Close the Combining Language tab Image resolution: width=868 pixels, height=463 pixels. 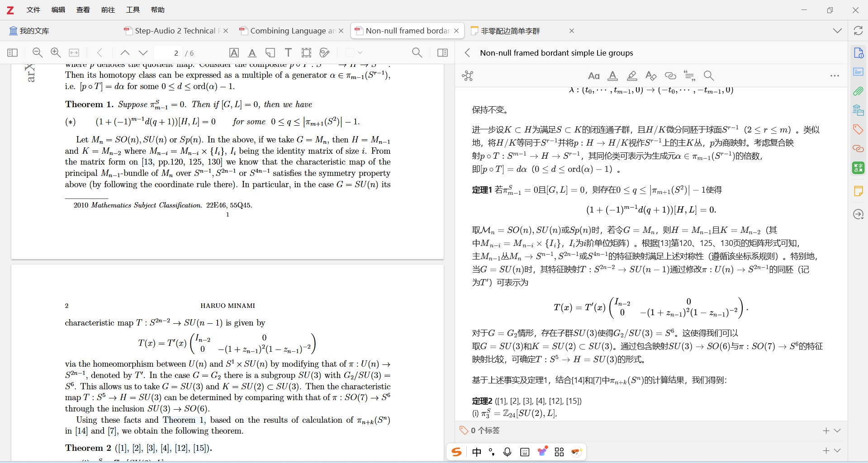point(341,31)
